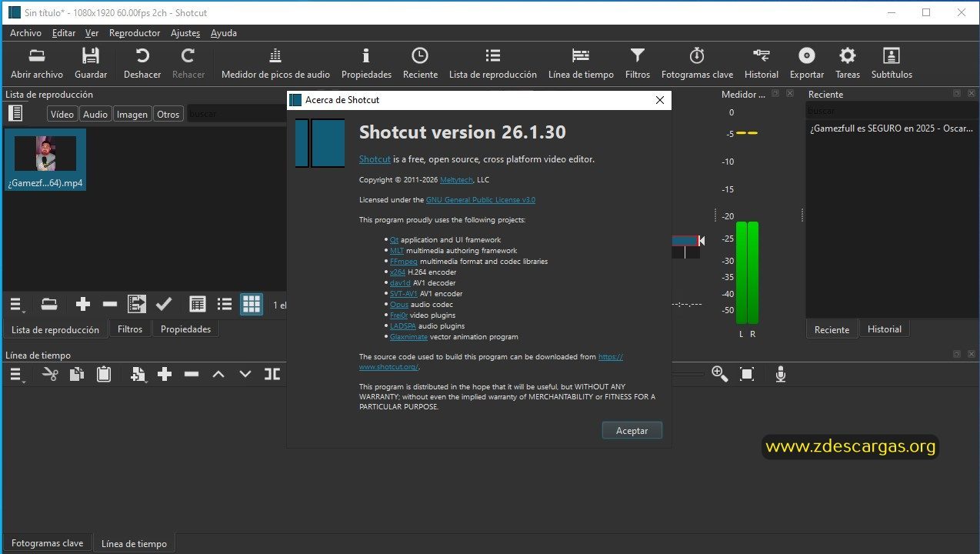Open the Archivo menu
This screenshot has width=980, height=554.
pyautogui.click(x=25, y=33)
